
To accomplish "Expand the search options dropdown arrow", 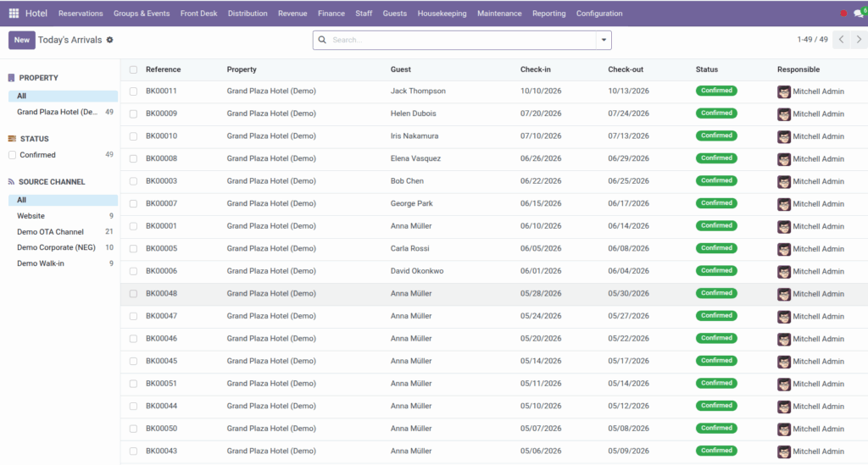I will coord(604,40).
